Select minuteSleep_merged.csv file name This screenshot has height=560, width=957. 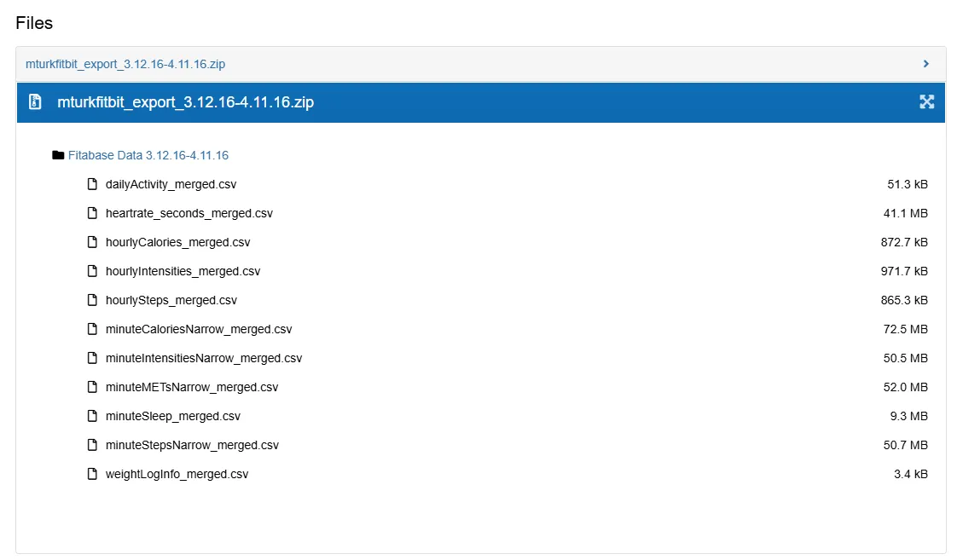(173, 416)
